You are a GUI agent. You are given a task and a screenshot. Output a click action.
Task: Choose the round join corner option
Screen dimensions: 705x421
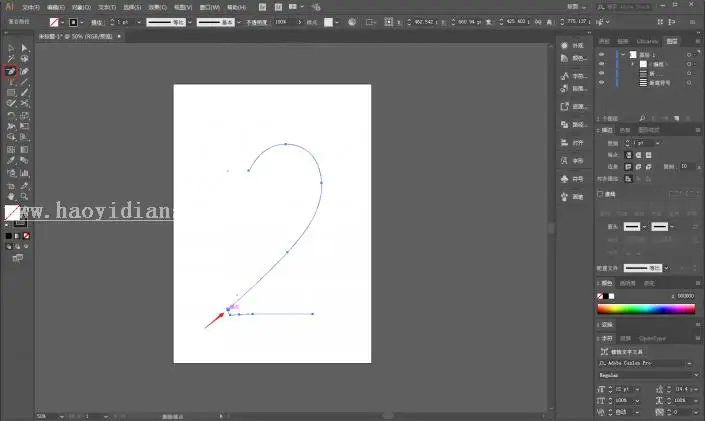(x=638, y=166)
